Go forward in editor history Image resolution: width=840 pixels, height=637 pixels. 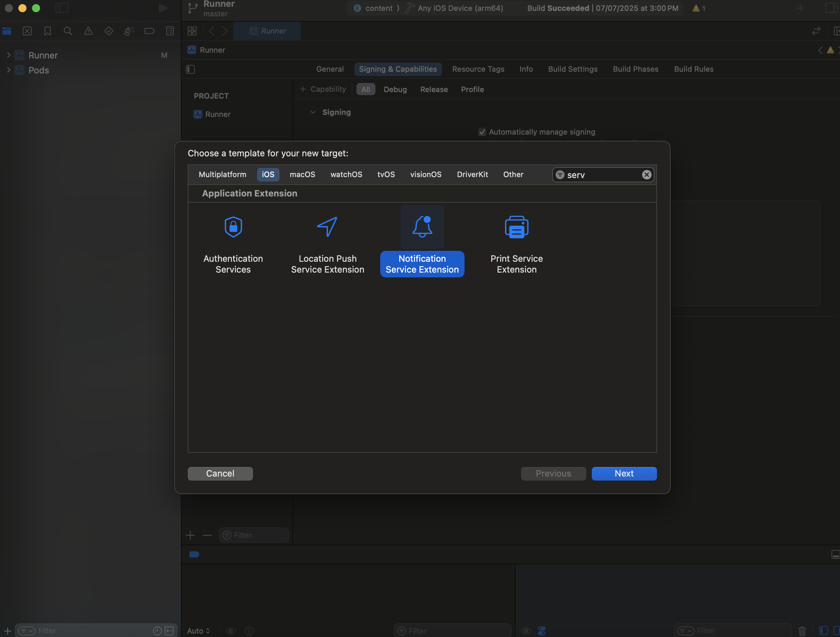click(225, 31)
